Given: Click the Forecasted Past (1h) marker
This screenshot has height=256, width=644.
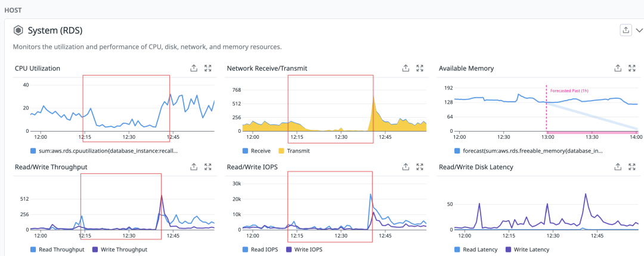Looking at the screenshot, I should click(569, 90).
